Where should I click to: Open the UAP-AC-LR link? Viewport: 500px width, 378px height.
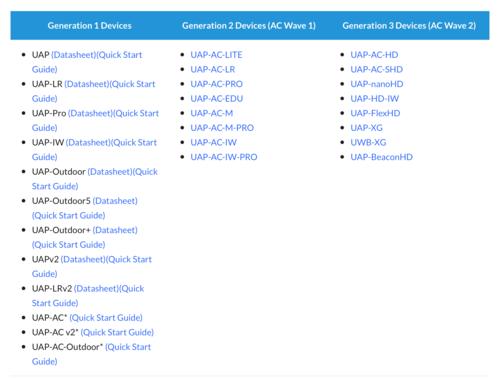pyautogui.click(x=213, y=69)
